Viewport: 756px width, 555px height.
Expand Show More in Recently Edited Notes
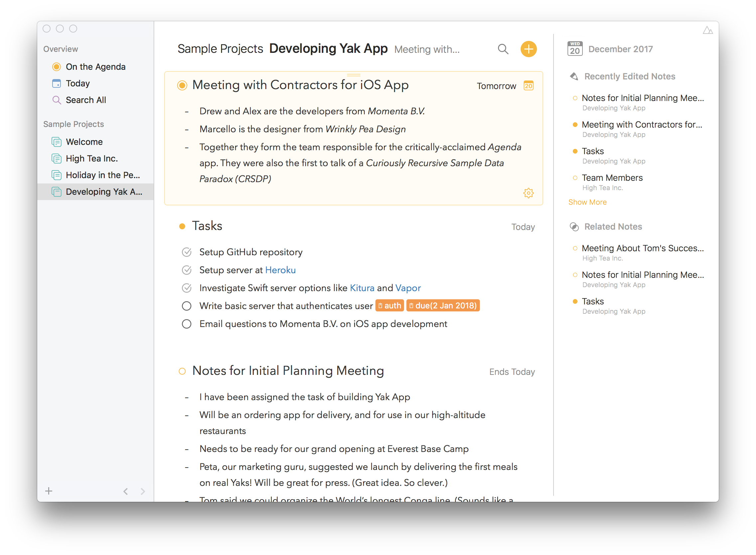[587, 202]
